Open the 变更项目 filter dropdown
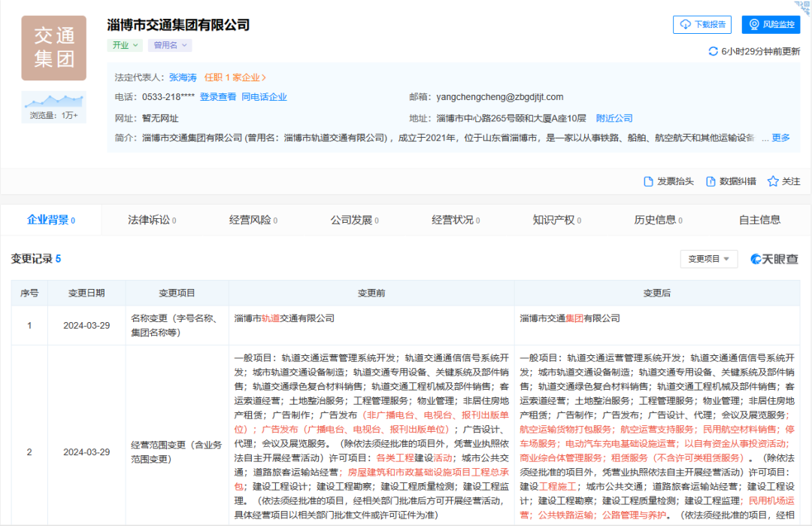The image size is (812, 526). pos(707,258)
